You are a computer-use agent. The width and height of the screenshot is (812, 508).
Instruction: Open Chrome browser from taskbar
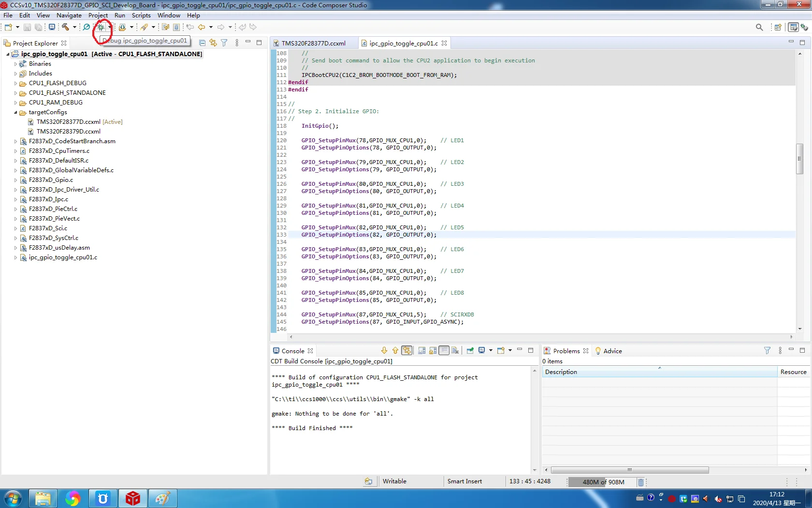pyautogui.click(x=73, y=498)
